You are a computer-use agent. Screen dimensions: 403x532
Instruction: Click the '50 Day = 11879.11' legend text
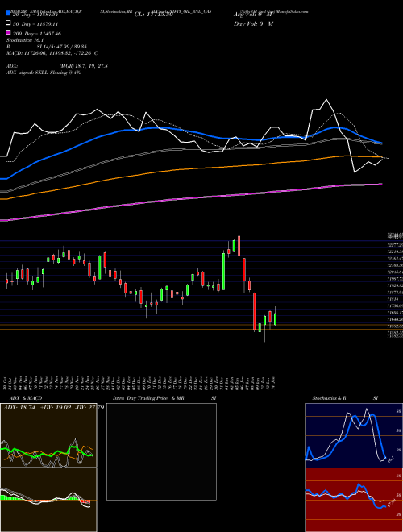pyautogui.click(x=35, y=24)
